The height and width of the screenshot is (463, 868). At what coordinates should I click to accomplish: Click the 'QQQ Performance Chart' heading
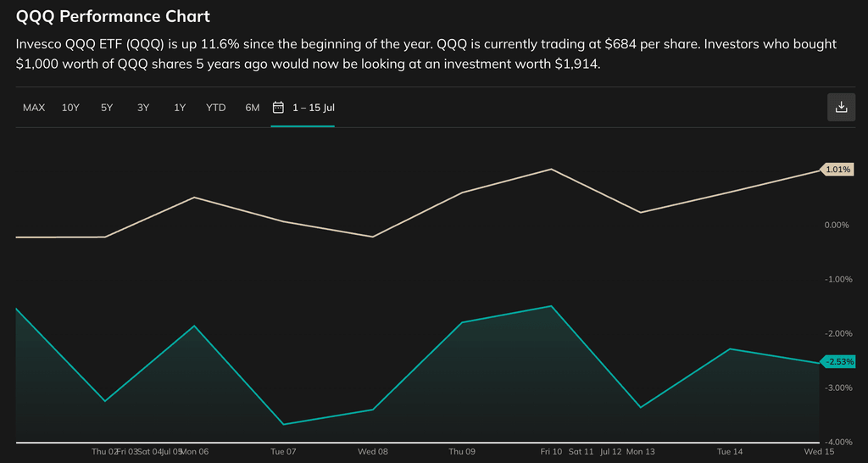pyautogui.click(x=113, y=17)
